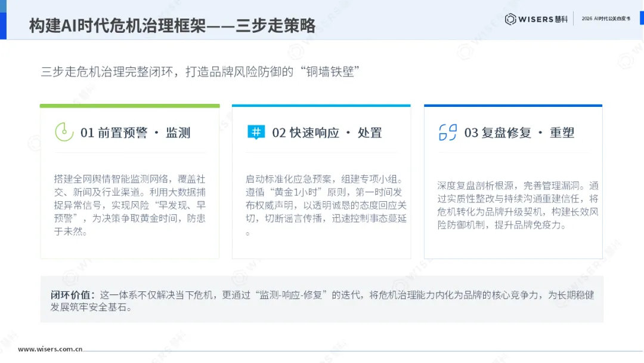
Task: Click the slide title 构建AI时代危机治理框架
Action: [172, 26]
